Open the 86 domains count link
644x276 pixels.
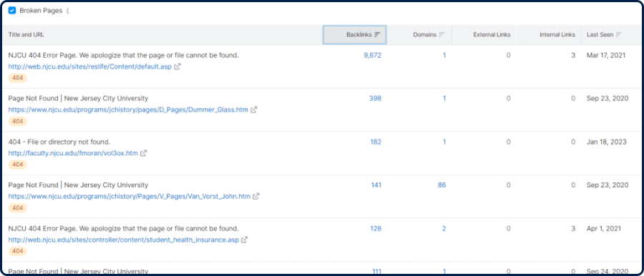tap(441, 185)
